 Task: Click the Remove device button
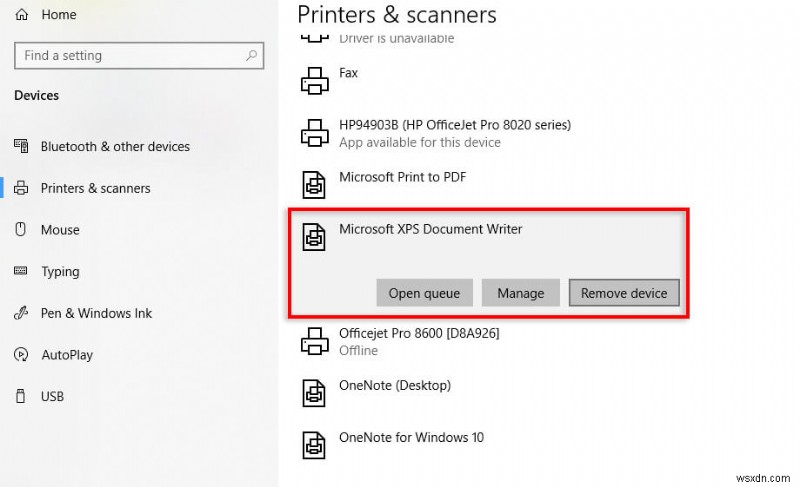click(624, 293)
